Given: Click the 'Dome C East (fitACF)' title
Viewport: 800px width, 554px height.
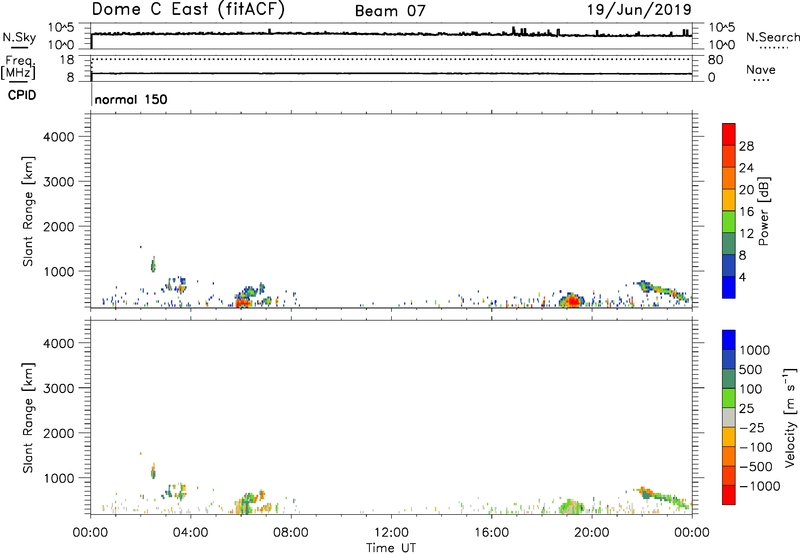Looking at the screenshot, I should pyautogui.click(x=188, y=10).
